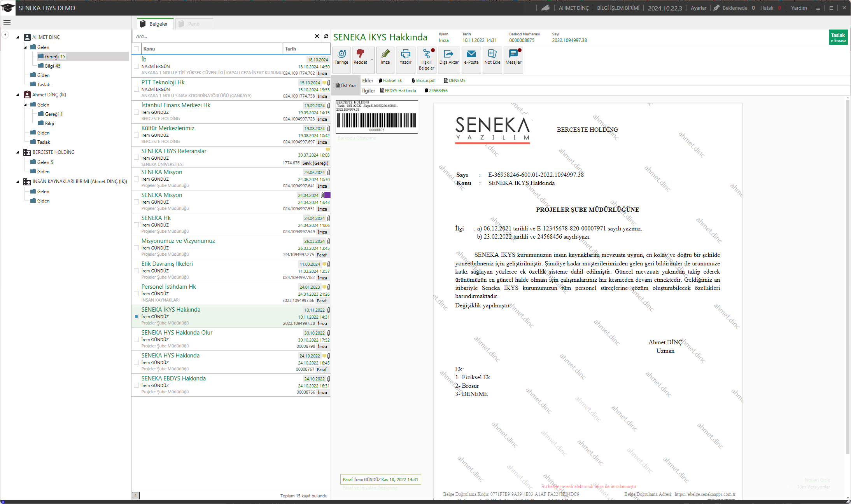Viewport: 851px width, 504px height.
Task: Collapse the AHMET DİNÇ tree node
Action: click(x=17, y=37)
